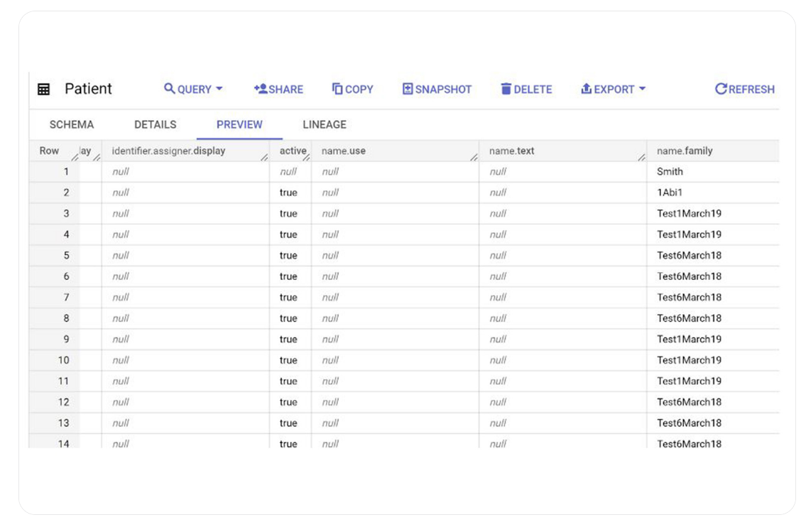811x532 pixels.
Task: Click the Refresh circular arrow icon
Action: pos(721,89)
